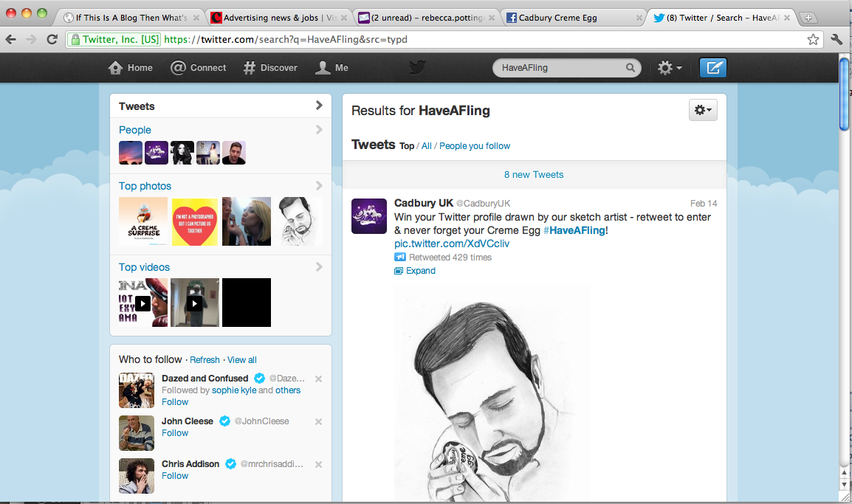Image resolution: width=852 pixels, height=504 pixels.
Task: Open the Top photos heading
Action: (145, 186)
